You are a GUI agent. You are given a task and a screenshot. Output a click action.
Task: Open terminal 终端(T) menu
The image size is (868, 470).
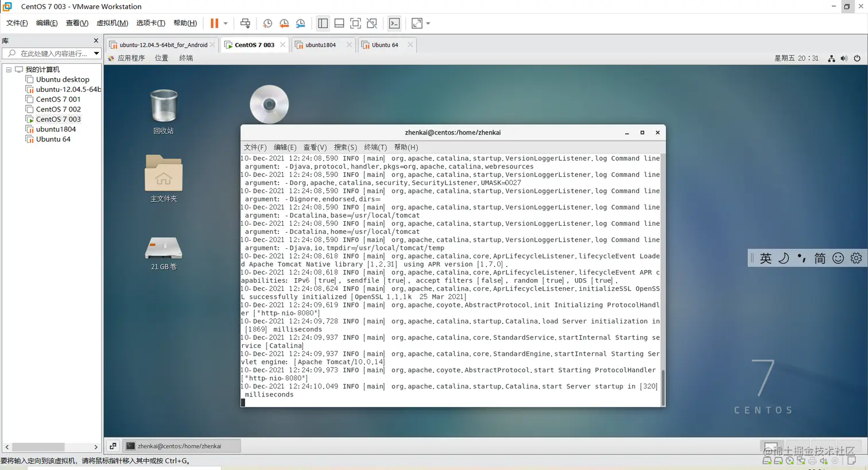[375, 148]
